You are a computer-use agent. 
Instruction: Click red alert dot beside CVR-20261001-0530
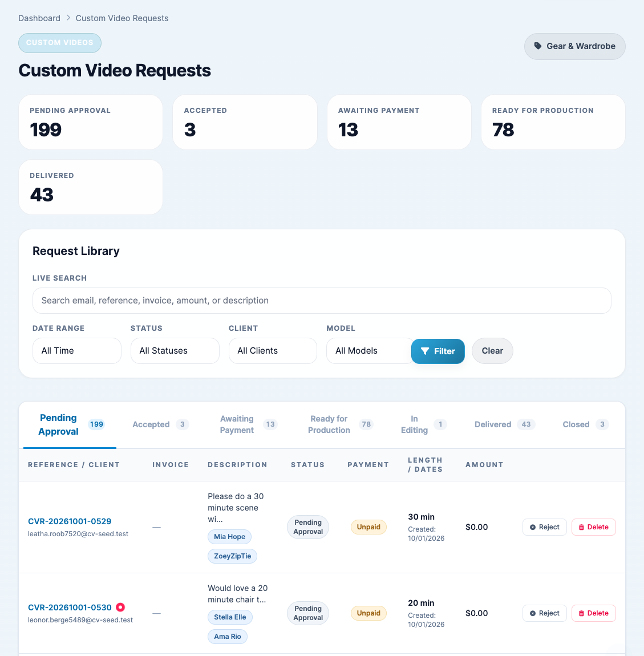[x=120, y=607]
